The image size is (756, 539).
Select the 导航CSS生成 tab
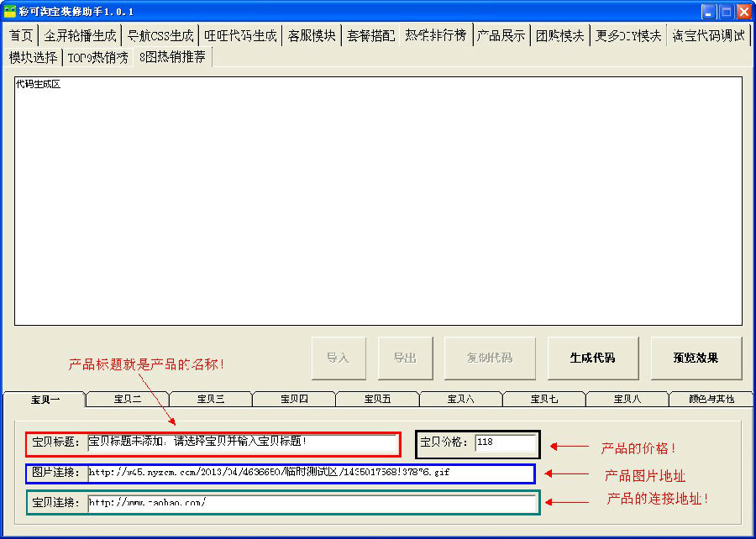tap(160, 35)
